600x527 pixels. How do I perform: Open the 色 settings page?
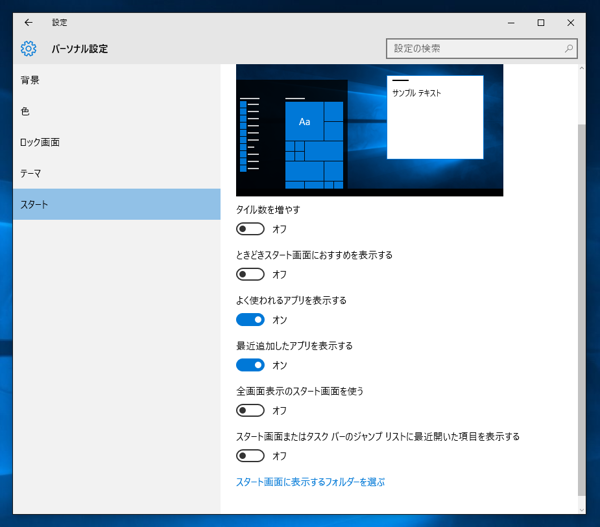(117, 111)
